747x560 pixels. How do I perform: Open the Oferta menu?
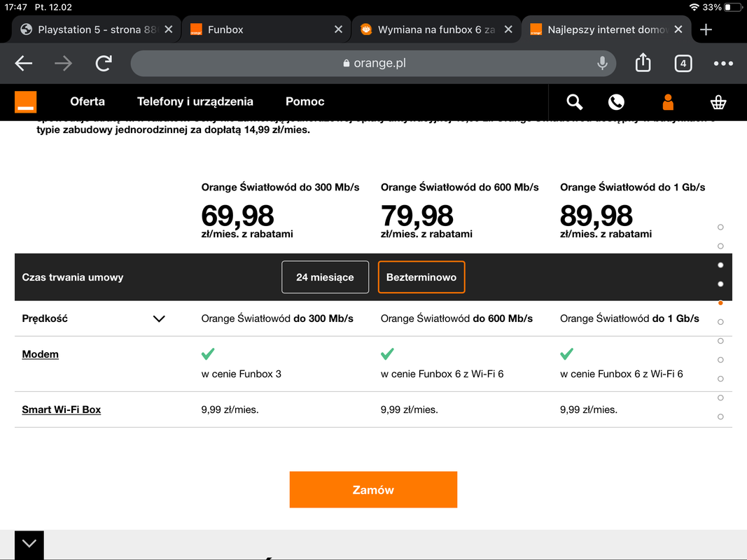(88, 101)
